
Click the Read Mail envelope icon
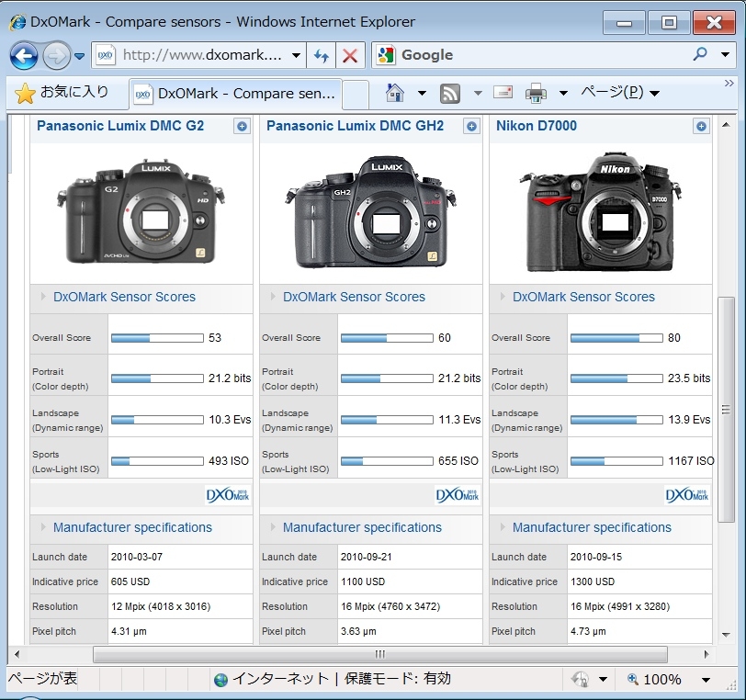pyautogui.click(x=503, y=93)
